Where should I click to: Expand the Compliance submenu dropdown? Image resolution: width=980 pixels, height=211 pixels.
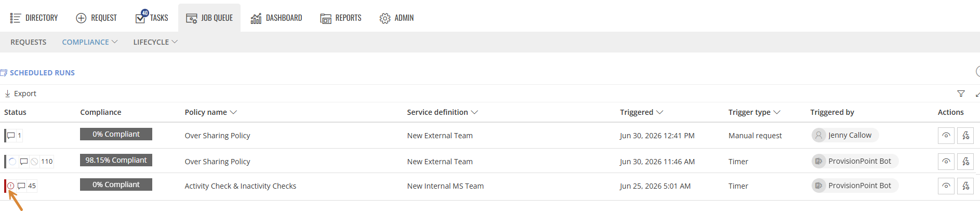pyautogui.click(x=90, y=42)
